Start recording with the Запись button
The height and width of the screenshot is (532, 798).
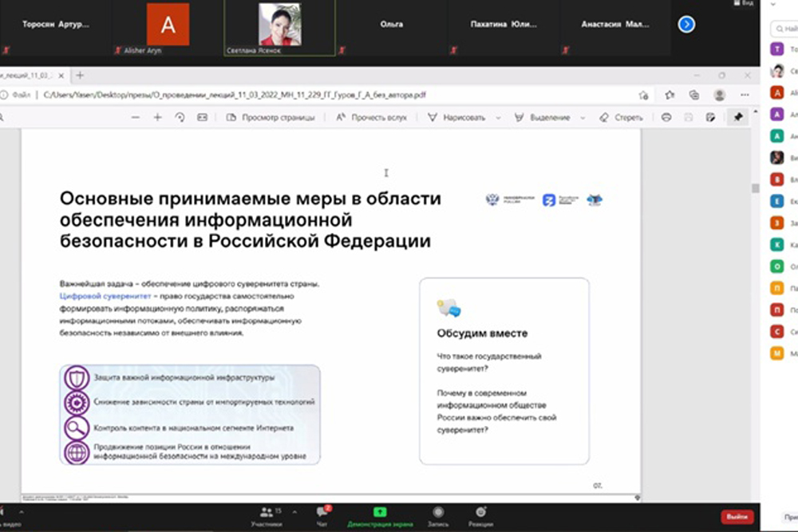437,515
